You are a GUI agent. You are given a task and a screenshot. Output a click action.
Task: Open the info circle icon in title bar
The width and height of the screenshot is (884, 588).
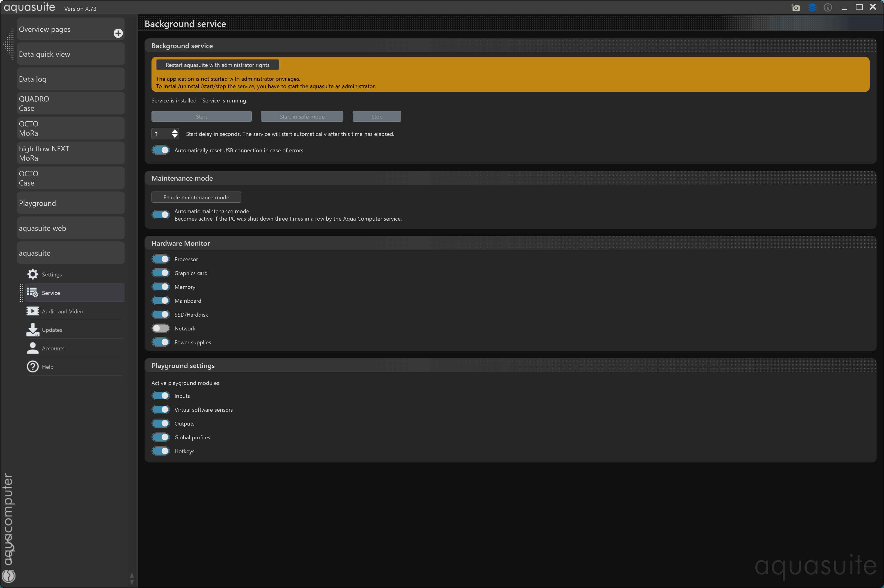[x=828, y=7]
